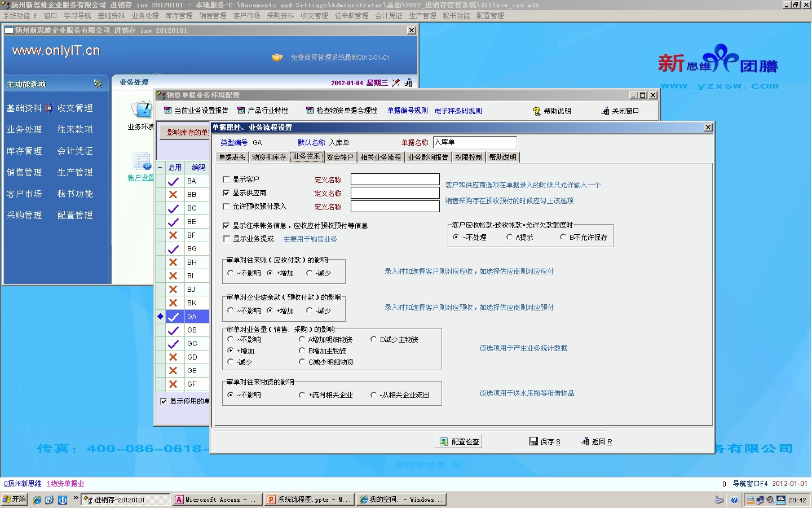Image resolution: width=812 pixels, height=508 pixels.
Task: Click the 配置检查 button icon
Action: point(444,442)
